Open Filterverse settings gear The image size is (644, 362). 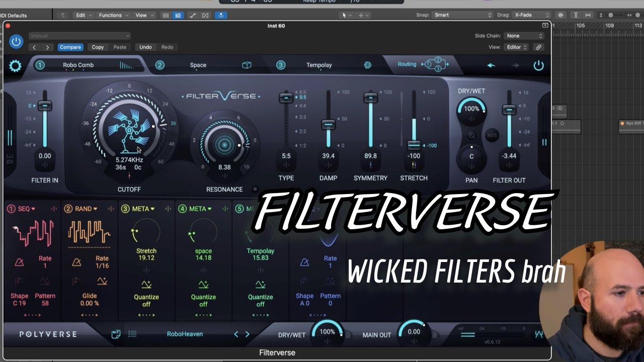pyautogui.click(x=16, y=66)
